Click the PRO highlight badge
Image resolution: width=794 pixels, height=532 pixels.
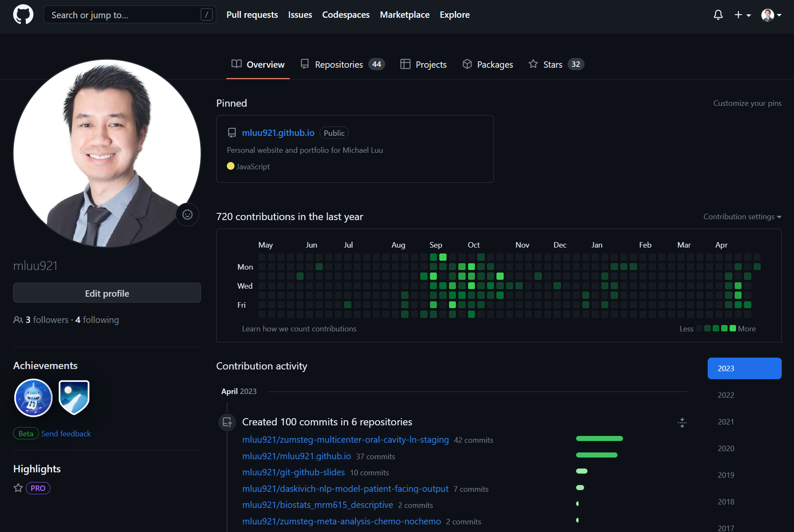coord(38,488)
